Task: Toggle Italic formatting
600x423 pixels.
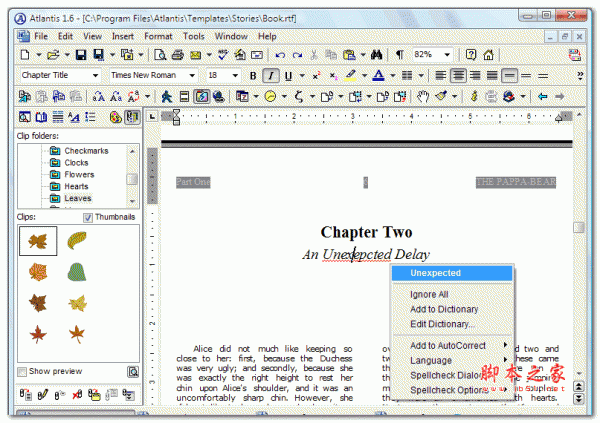Action: [271, 75]
